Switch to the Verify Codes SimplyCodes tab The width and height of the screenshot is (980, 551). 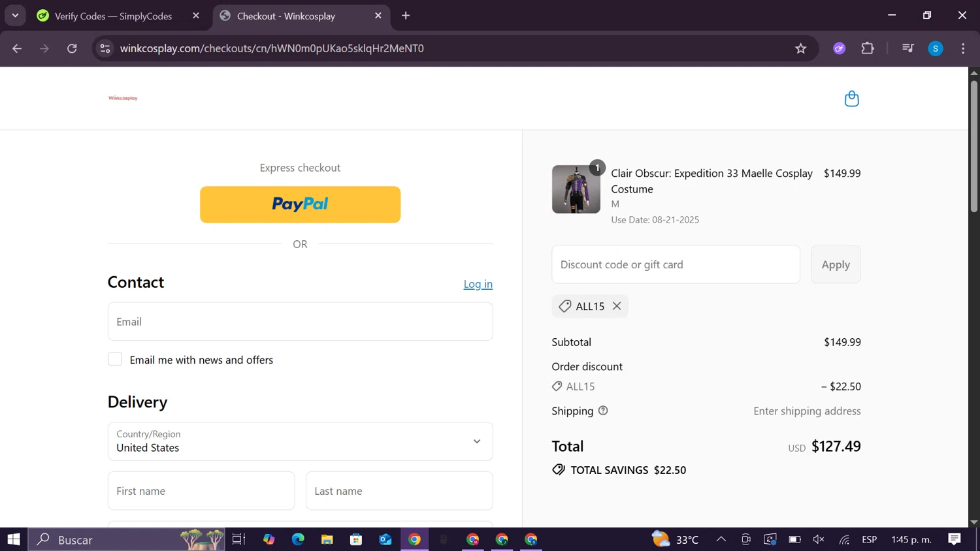pos(113,16)
